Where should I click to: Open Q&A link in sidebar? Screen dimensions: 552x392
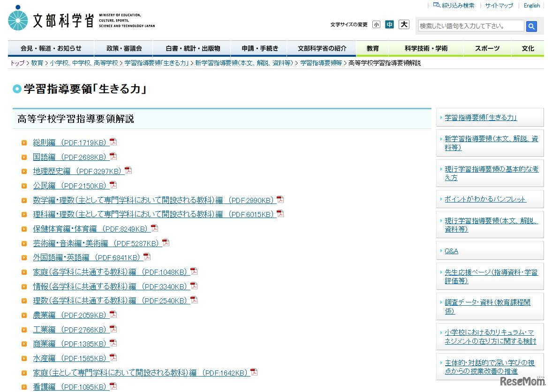coord(451,251)
